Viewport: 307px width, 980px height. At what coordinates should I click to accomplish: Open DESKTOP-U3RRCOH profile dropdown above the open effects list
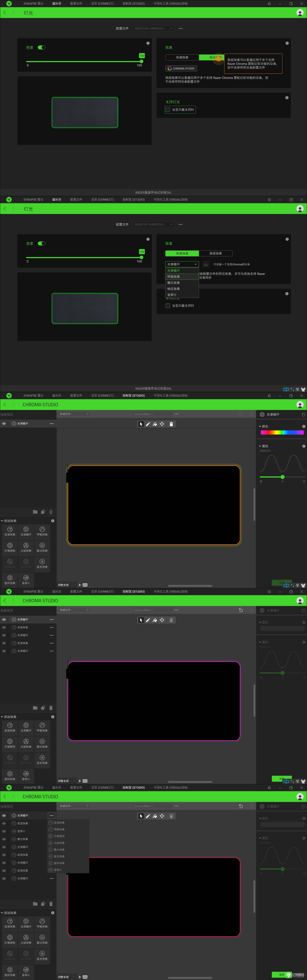154,224
